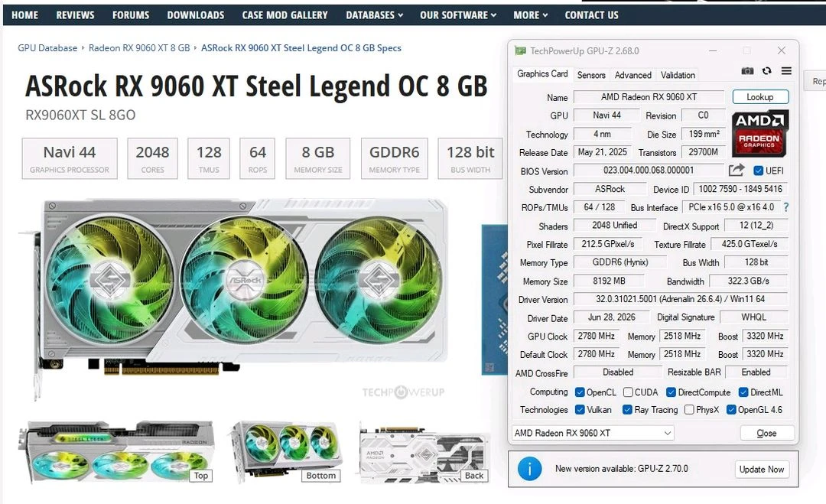Viewport: 826px width, 504px height.
Task: Click the Update Now button
Action: click(x=762, y=469)
